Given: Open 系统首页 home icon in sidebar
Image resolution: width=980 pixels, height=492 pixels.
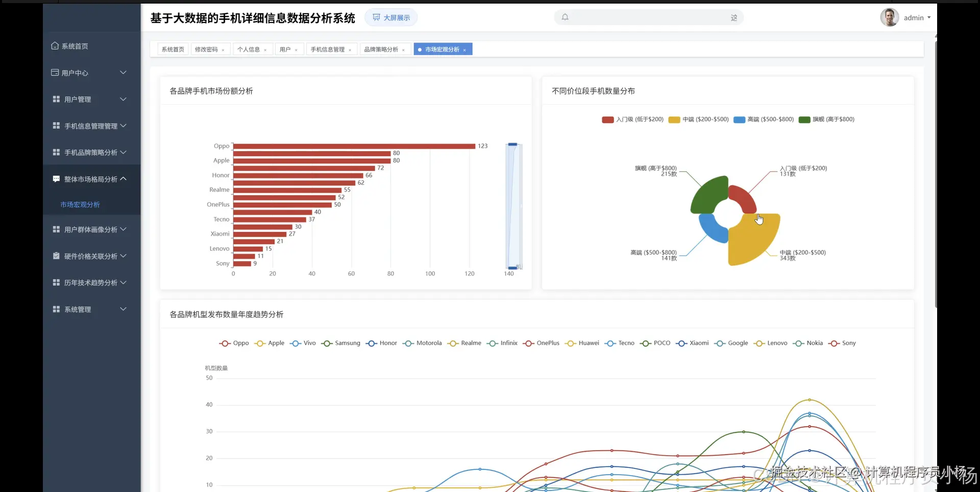Looking at the screenshot, I should 55,45.
